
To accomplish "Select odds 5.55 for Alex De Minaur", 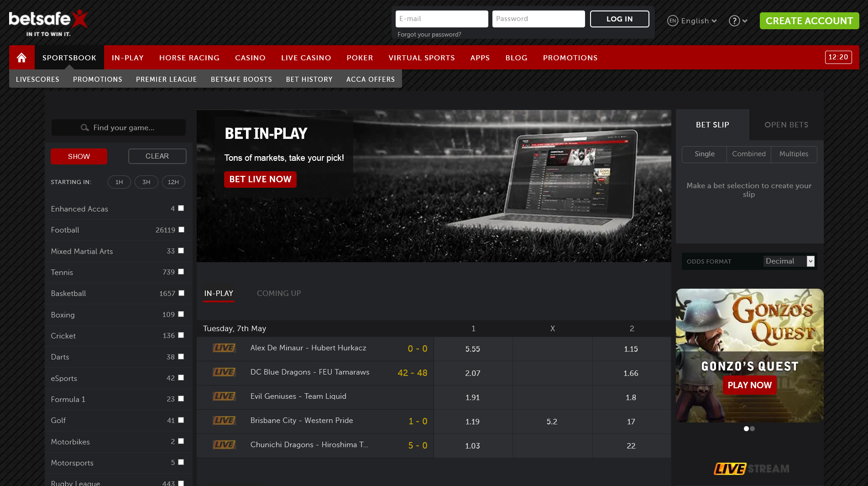I will point(473,349).
